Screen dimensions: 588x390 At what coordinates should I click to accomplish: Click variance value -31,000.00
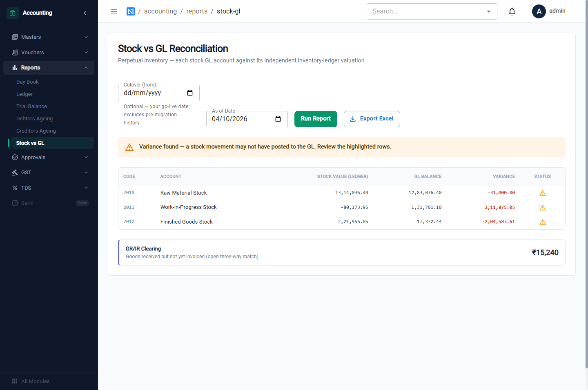[501, 193]
